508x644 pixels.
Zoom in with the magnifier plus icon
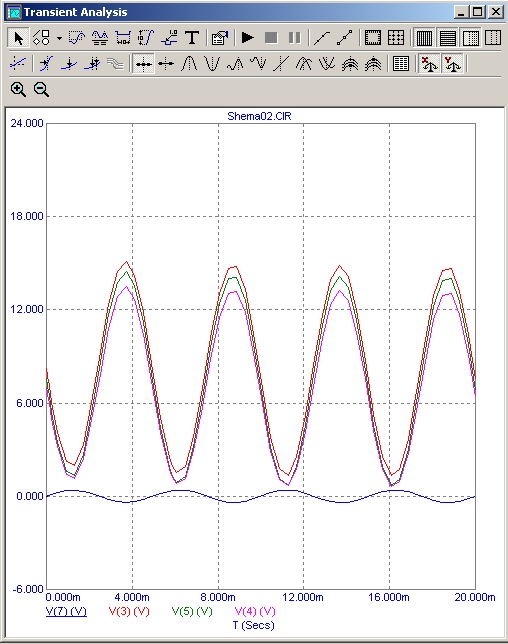(x=18, y=89)
